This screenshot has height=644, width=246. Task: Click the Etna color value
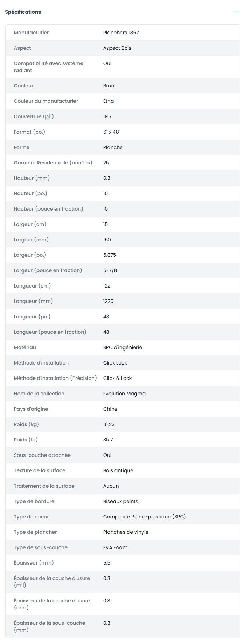point(108,101)
